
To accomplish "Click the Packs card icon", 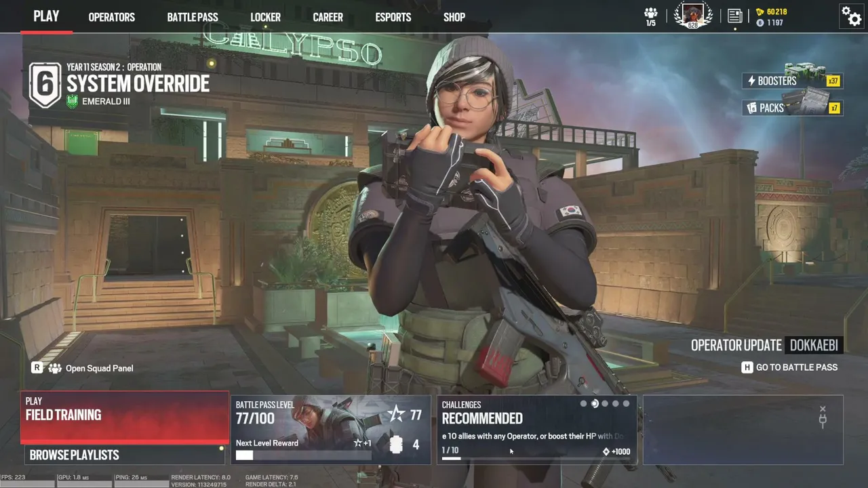I will click(x=751, y=108).
